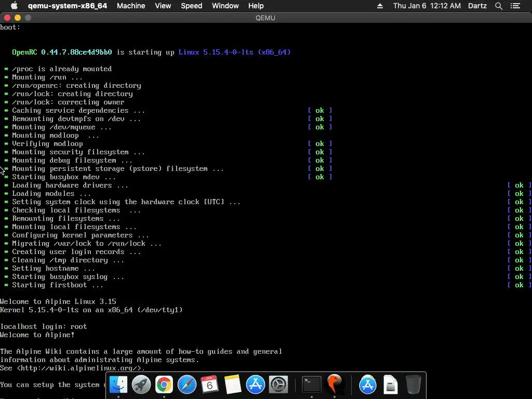Close the QEMU window

(7, 18)
